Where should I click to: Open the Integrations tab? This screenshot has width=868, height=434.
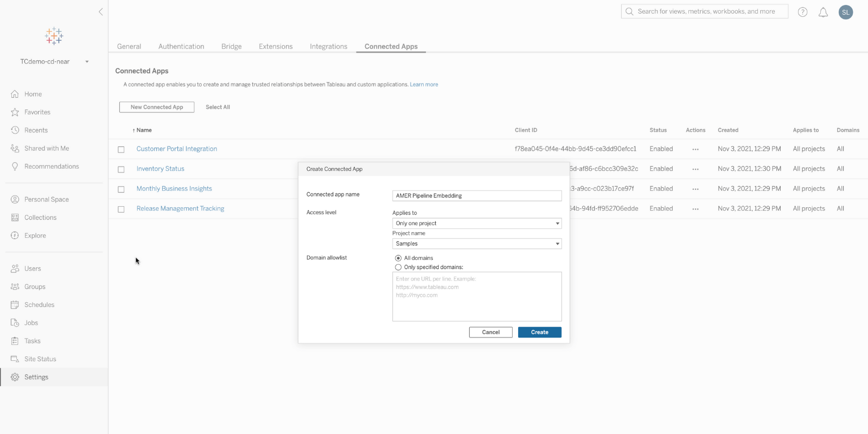(328, 47)
